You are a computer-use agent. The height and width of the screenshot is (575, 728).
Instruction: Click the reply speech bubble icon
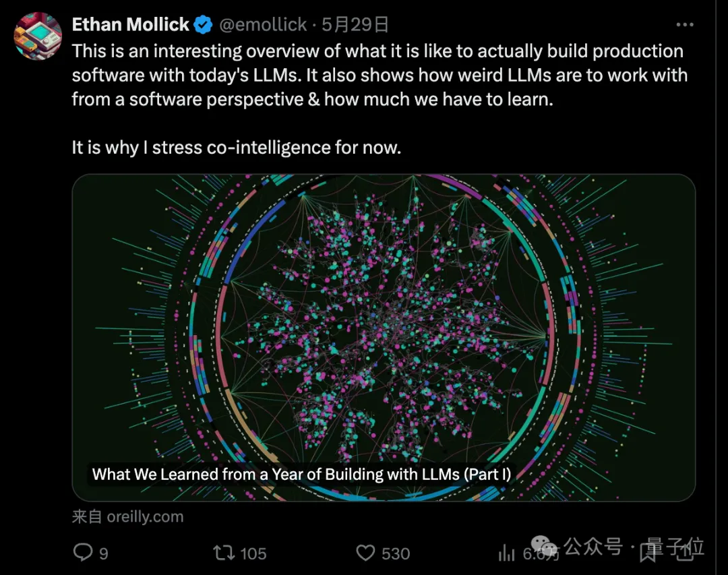82,553
